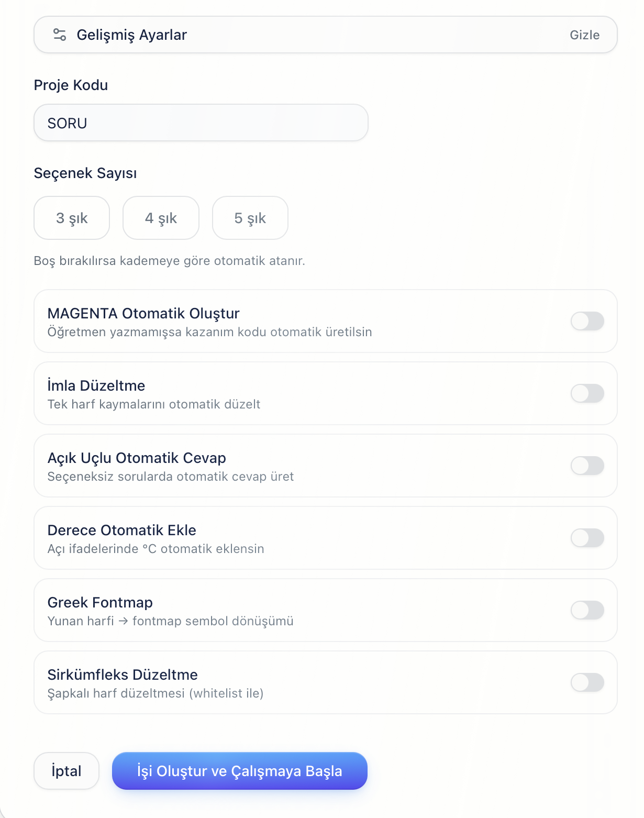Collapse advanced settings via Gizle
The width and height of the screenshot is (644, 818).
pos(584,35)
